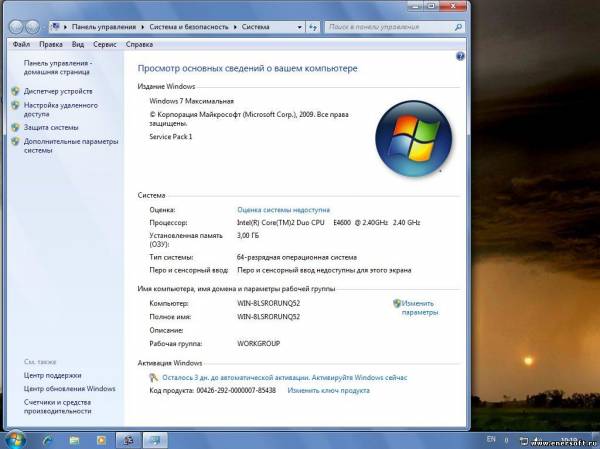Click shield icon beside Дополнительные параметры системы

tap(15, 141)
